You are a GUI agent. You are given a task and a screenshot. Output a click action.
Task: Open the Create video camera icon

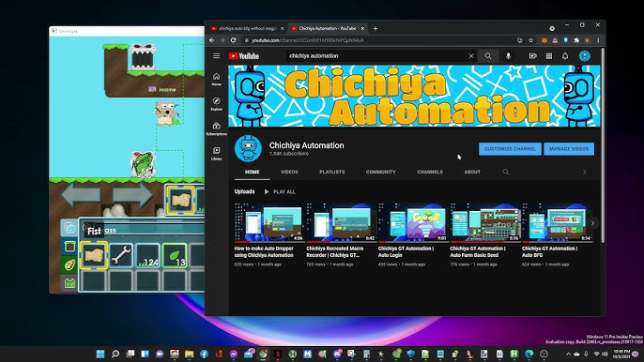[532, 56]
